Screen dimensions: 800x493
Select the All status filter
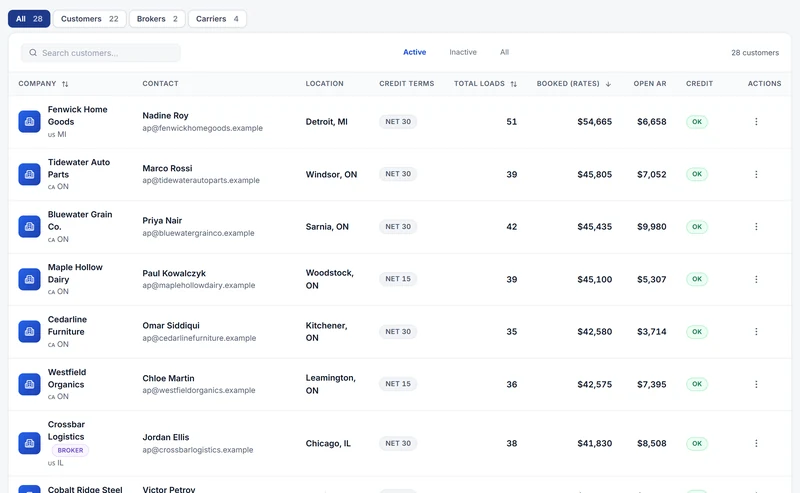point(504,52)
